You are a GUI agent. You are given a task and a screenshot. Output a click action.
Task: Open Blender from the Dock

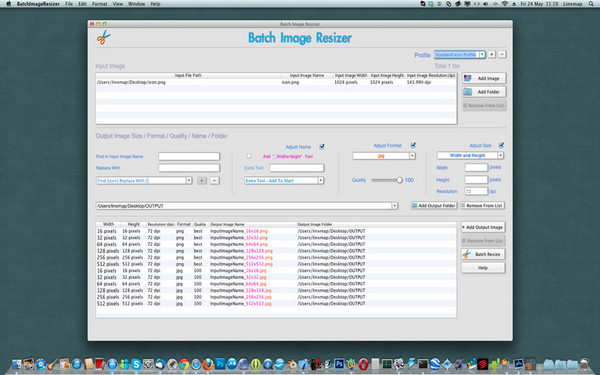tap(292, 364)
